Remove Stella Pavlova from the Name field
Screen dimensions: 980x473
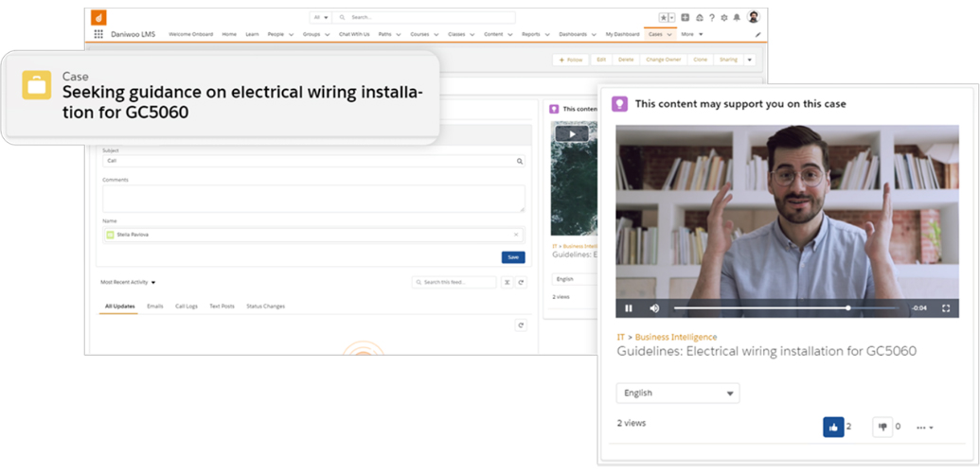point(516,235)
